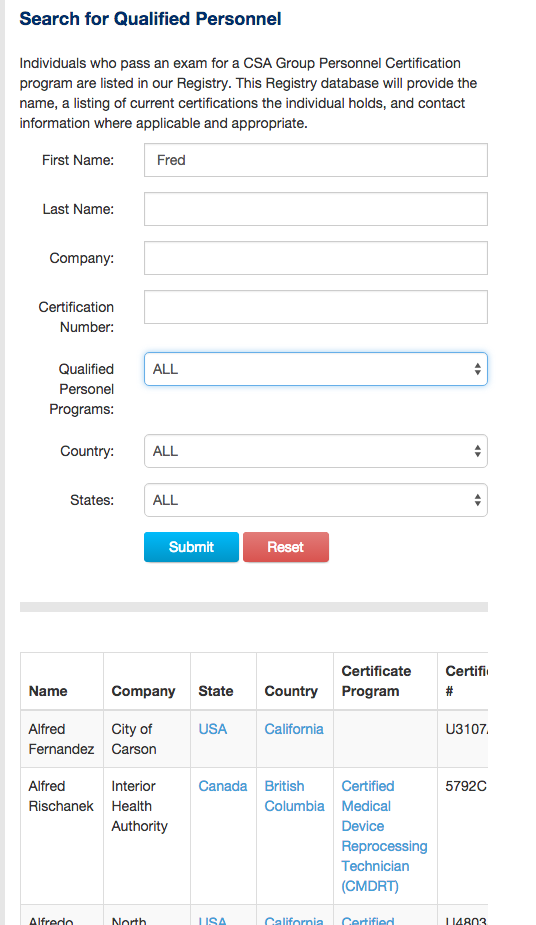Viewport: 536px width, 925px height.
Task: Click the Search for Qualified Personnel heading
Action: [x=150, y=19]
